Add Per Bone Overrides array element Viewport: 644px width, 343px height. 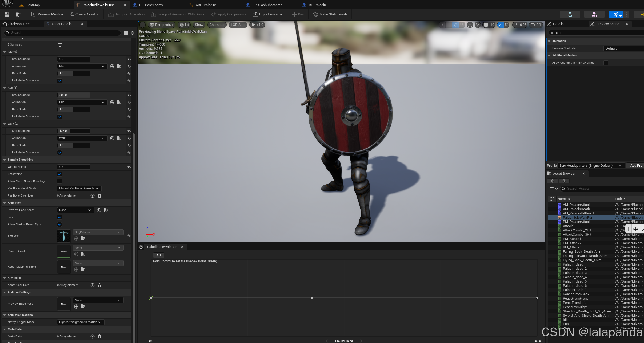pyautogui.click(x=93, y=196)
